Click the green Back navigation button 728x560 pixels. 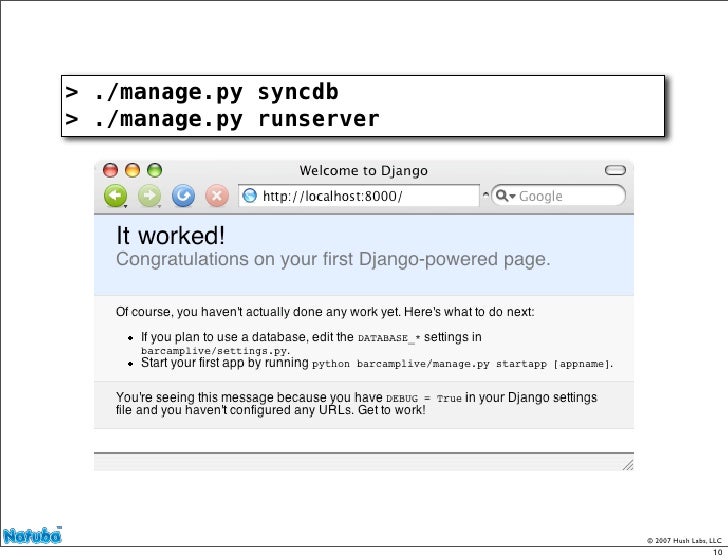(x=115, y=195)
